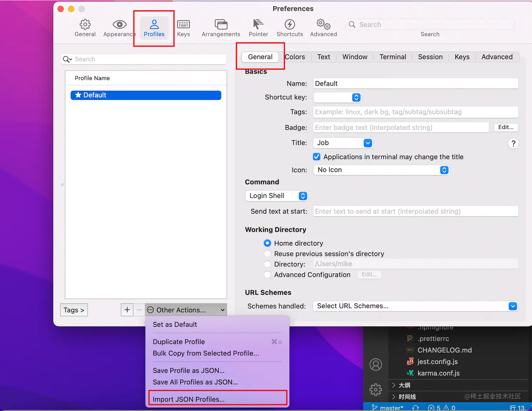Click the sync icon in VS Code status bar
This screenshot has height=411, width=532.
pos(416,408)
